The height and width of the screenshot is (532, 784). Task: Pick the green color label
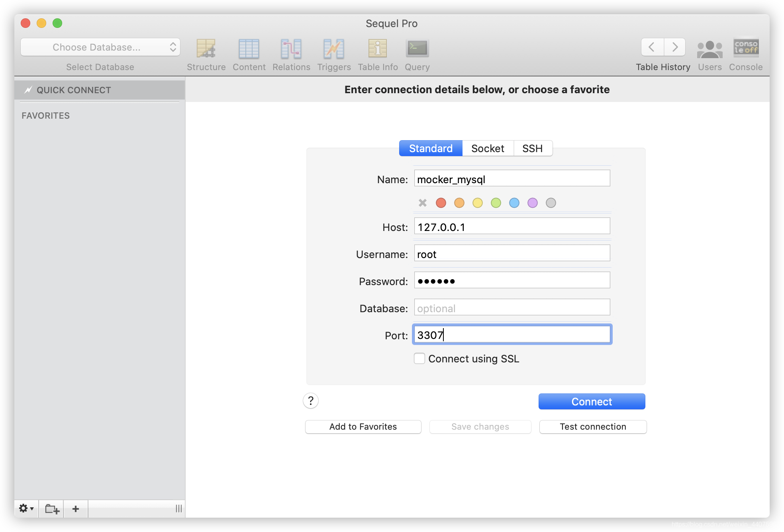496,203
